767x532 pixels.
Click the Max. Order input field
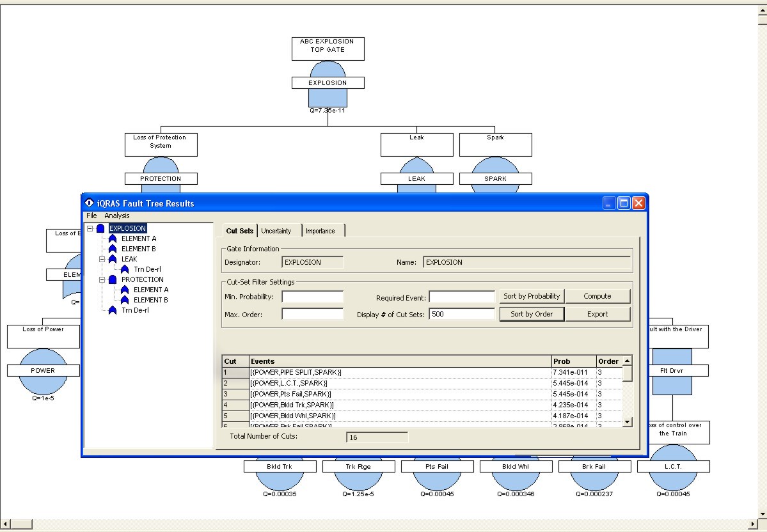[313, 314]
